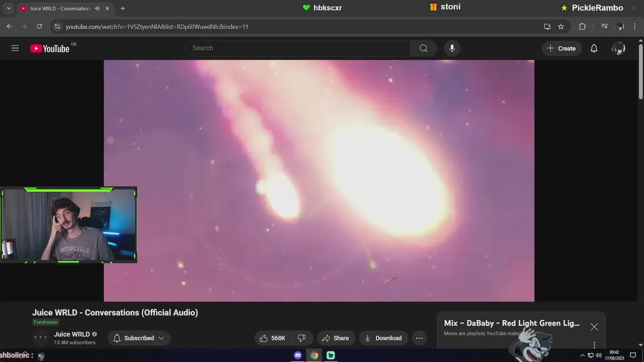This screenshot has width=644, height=362.
Task: Switch to Chrome in the taskbar
Action: click(x=314, y=355)
